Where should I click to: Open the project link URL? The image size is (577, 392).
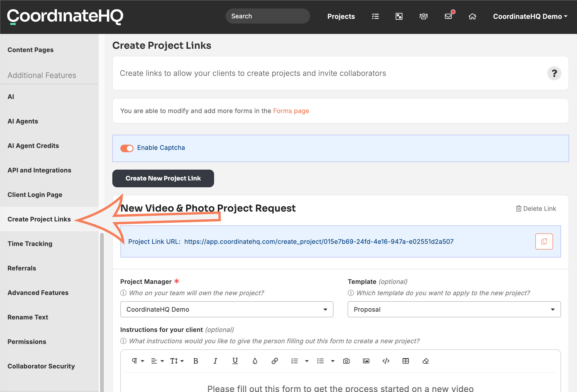(319, 241)
